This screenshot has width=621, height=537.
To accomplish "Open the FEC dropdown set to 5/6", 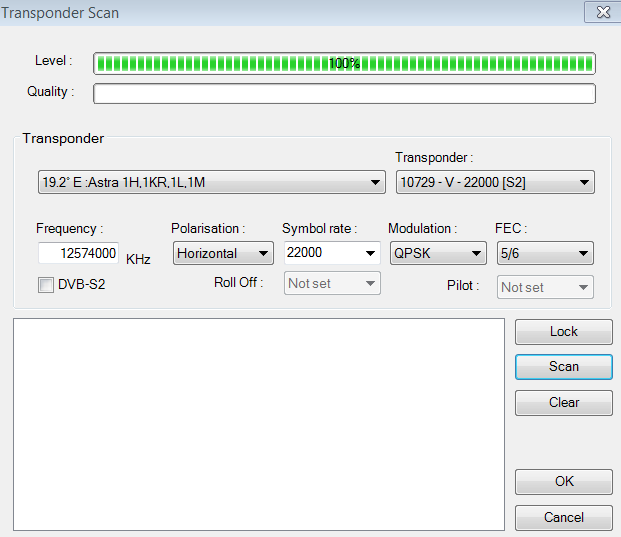I will [x=544, y=253].
